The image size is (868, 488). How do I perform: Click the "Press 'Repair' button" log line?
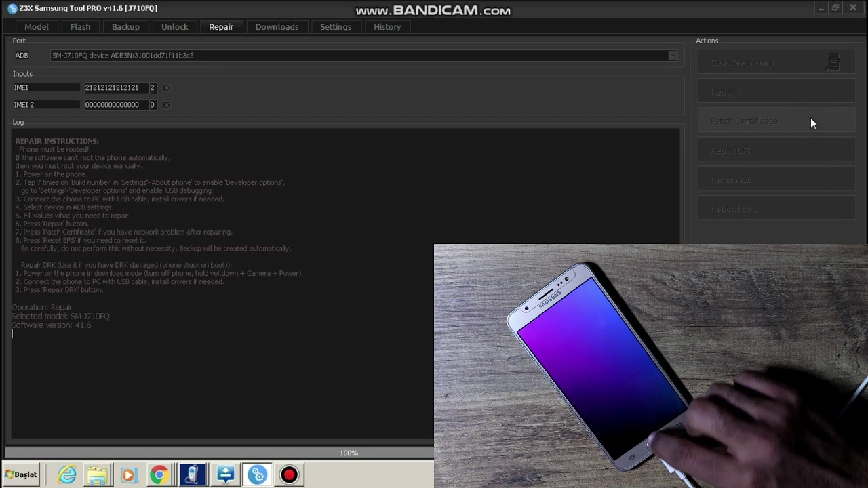(x=52, y=224)
